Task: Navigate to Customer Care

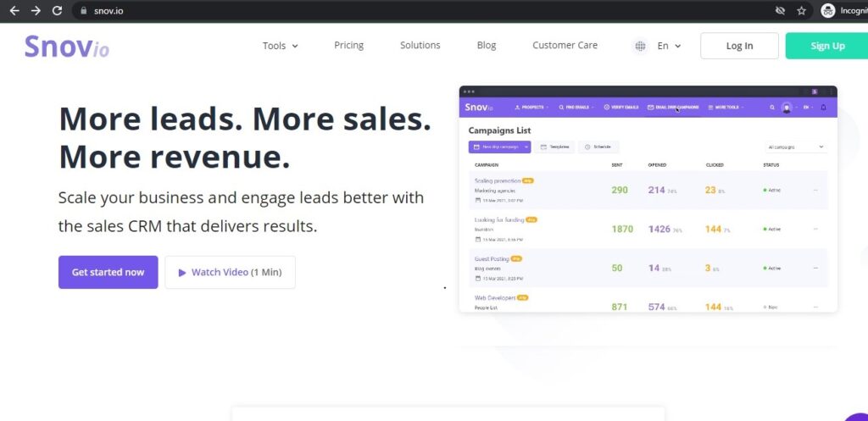Action: pos(565,46)
